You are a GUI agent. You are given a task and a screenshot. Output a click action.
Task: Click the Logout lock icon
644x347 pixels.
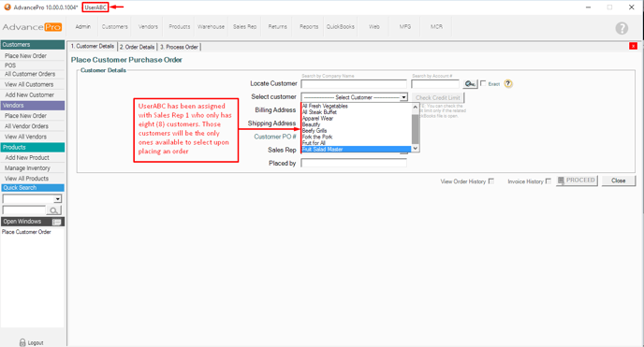22,342
